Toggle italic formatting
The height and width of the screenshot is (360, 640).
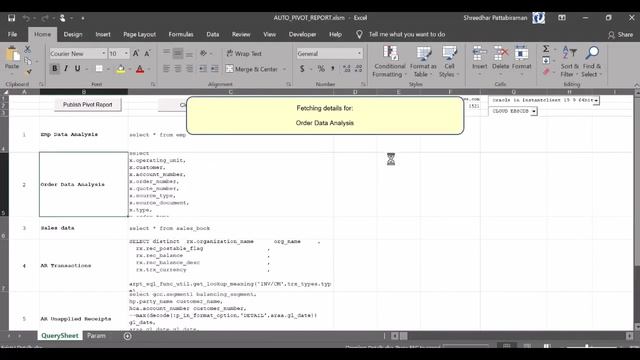[66, 69]
